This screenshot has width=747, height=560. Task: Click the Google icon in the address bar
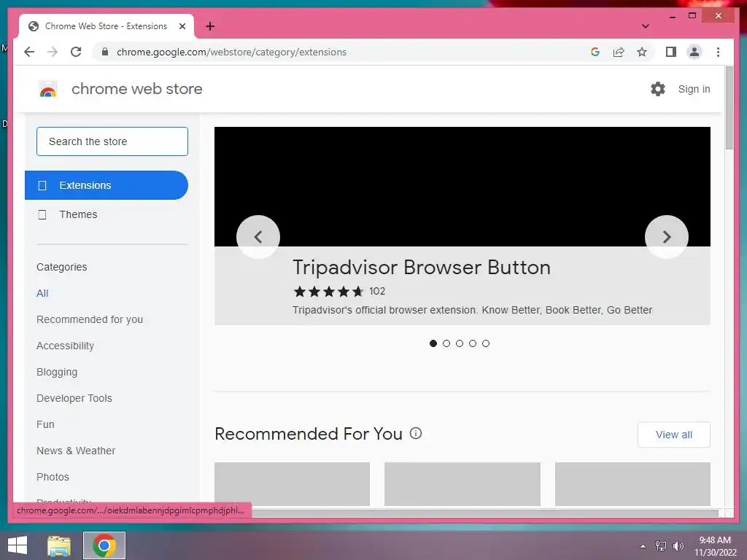[595, 52]
